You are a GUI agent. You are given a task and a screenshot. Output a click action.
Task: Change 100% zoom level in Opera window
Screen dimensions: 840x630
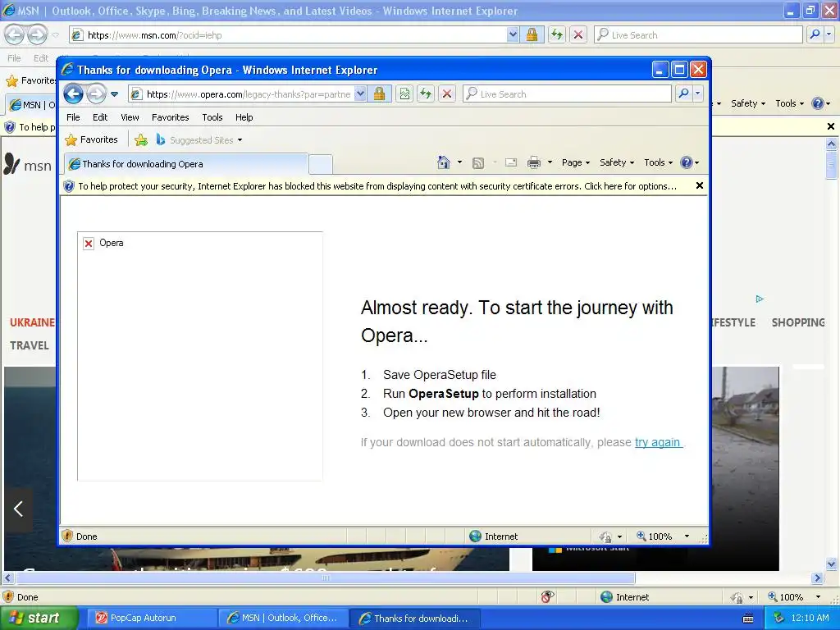pos(655,536)
